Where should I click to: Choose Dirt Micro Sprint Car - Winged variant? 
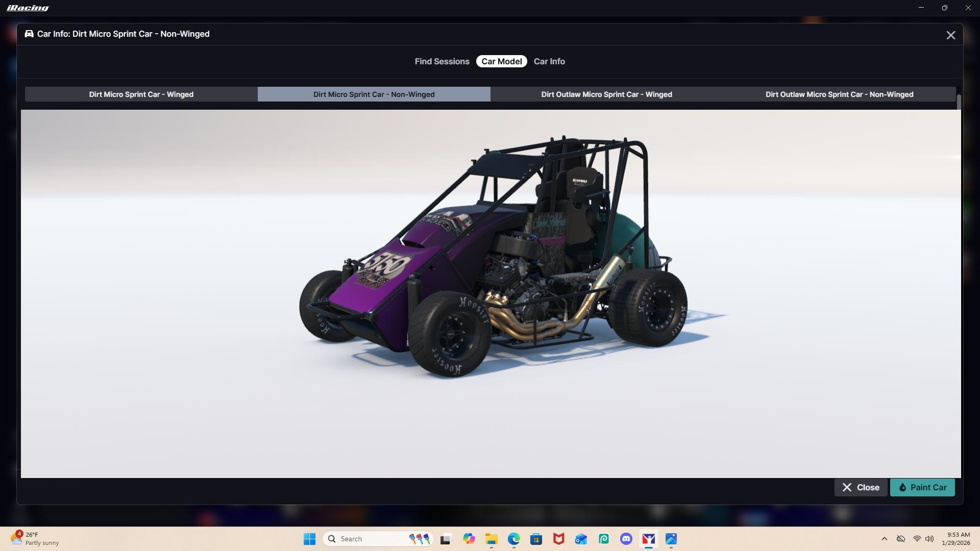click(x=141, y=94)
